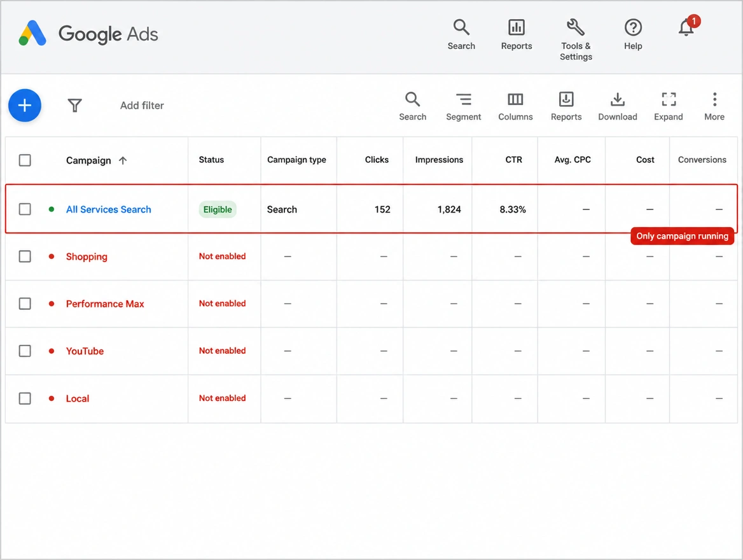Expand the table to full screen
This screenshot has width=743, height=560.
[x=668, y=106]
